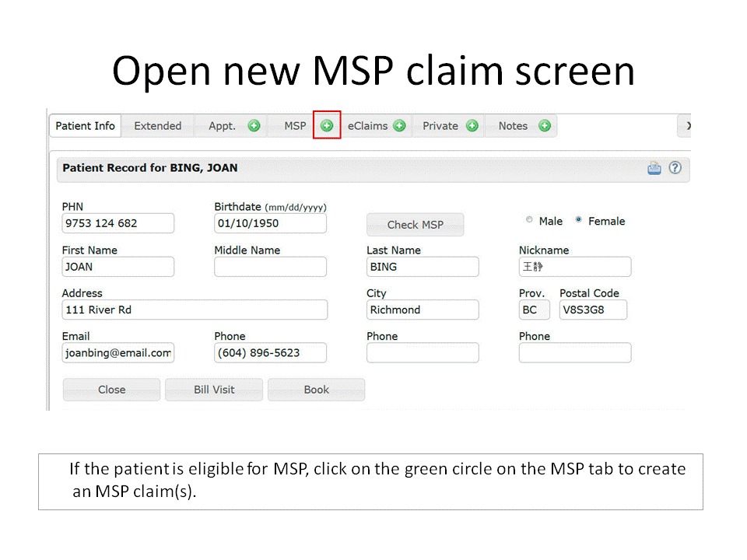Viewport: 747px width, 560px height.
Task: Switch to the Extended tab
Action: point(157,125)
